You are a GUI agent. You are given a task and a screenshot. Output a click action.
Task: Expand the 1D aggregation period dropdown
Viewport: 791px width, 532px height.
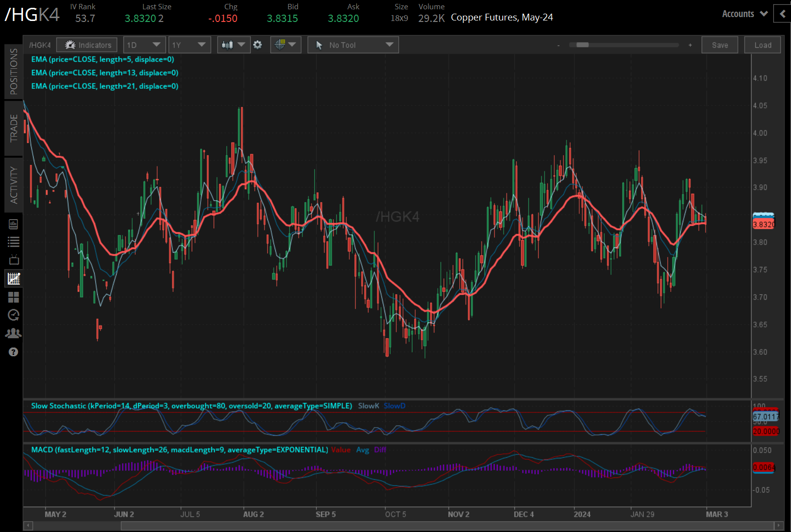pyautogui.click(x=144, y=45)
